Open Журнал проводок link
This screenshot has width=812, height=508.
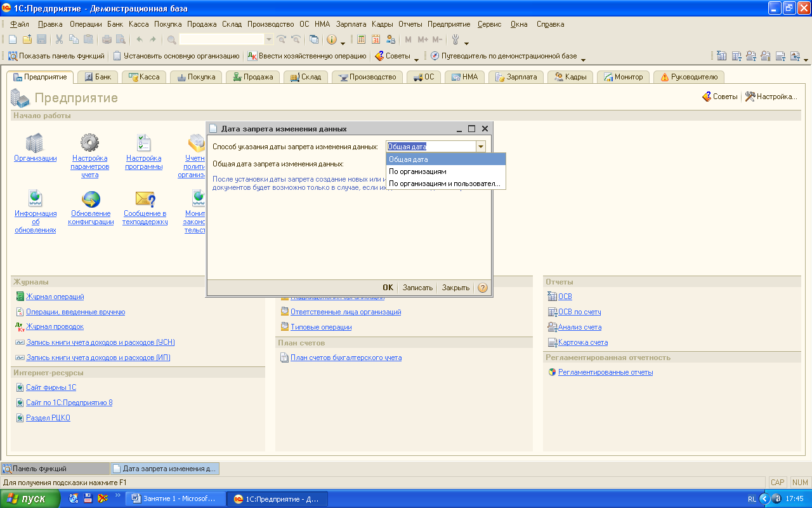[x=55, y=326]
